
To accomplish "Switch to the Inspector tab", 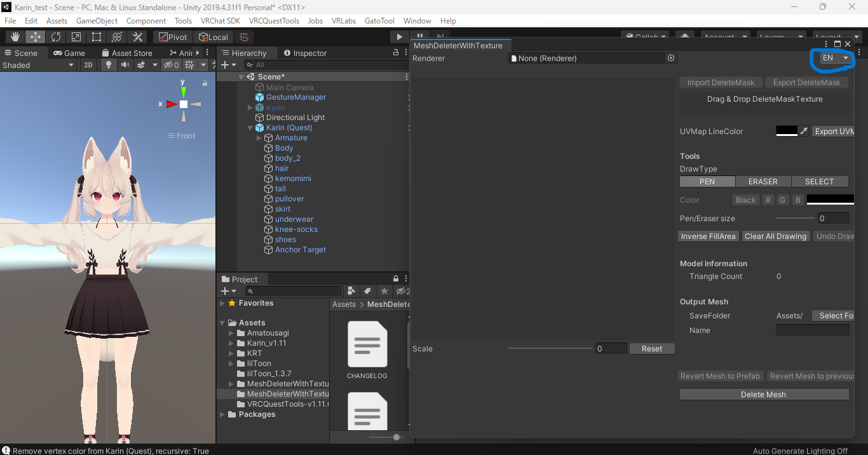I will [305, 53].
